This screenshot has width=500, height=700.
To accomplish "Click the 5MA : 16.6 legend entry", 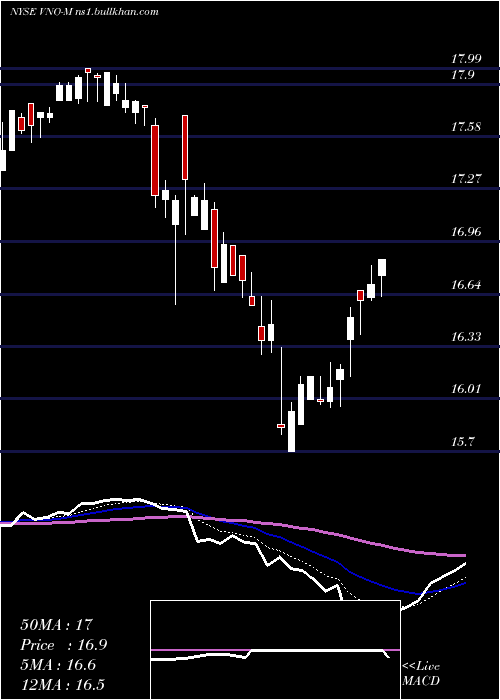I will [58, 666].
